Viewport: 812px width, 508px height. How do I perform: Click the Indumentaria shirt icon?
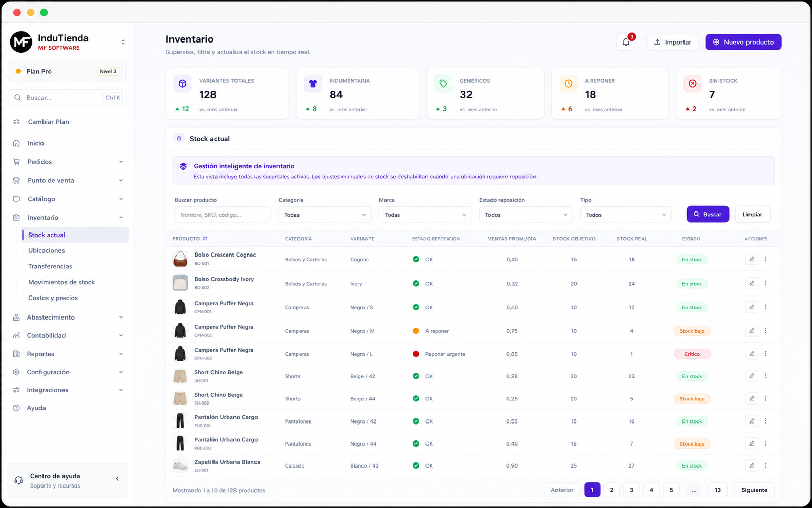click(x=313, y=83)
